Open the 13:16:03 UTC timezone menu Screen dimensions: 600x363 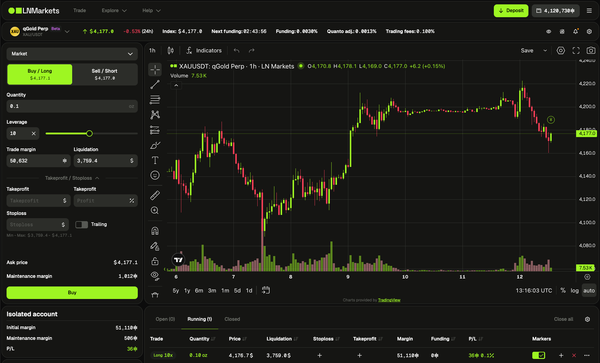coord(534,291)
